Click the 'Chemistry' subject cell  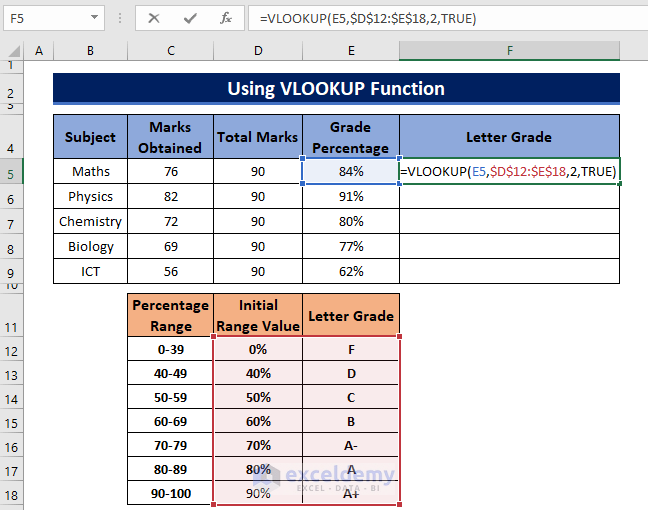click(x=91, y=222)
